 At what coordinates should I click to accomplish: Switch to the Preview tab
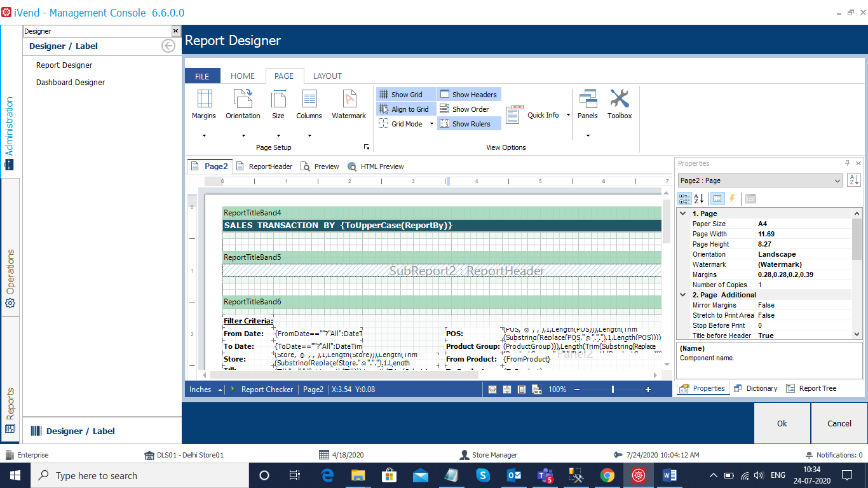320,166
